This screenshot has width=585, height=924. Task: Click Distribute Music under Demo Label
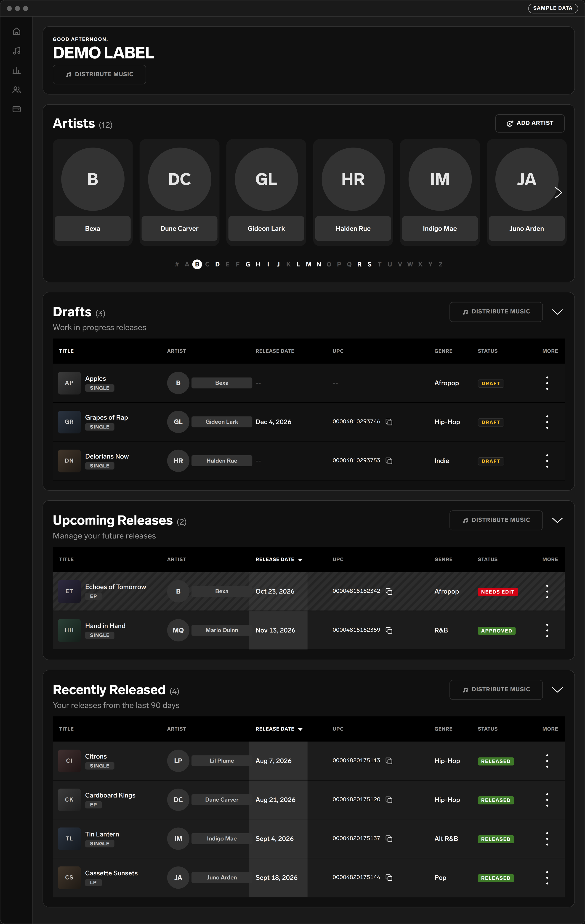point(99,74)
